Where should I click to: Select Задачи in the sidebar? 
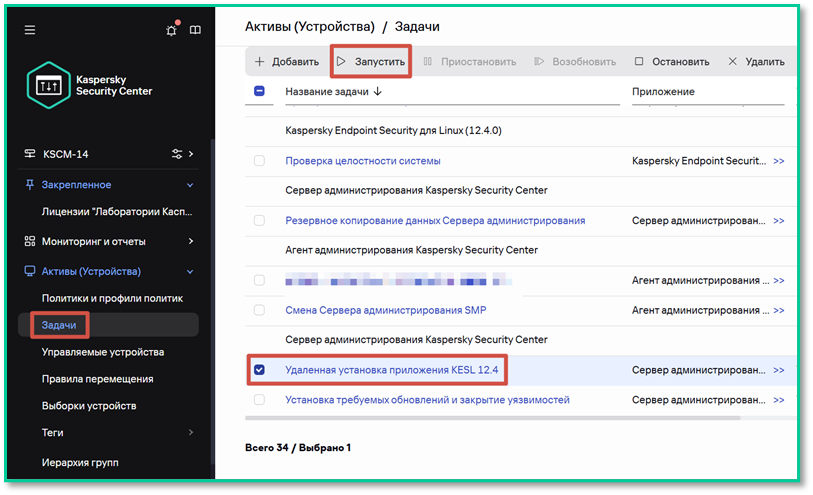click(59, 325)
